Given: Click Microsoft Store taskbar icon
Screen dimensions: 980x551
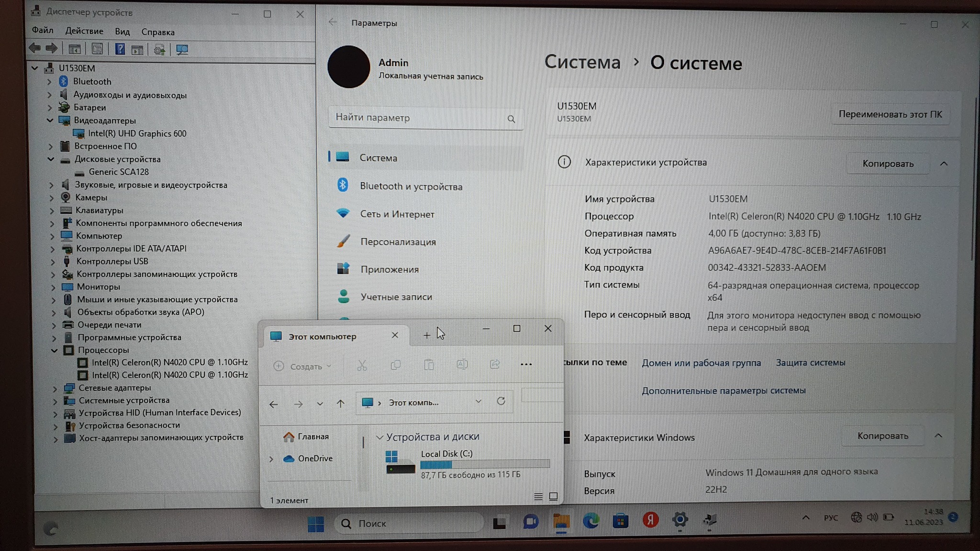Looking at the screenshot, I should (x=621, y=521).
